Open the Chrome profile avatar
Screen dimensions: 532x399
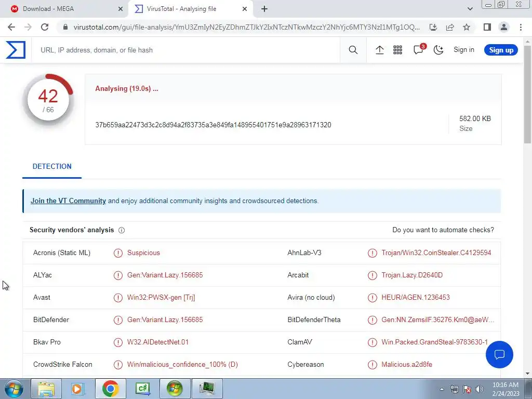point(504,27)
